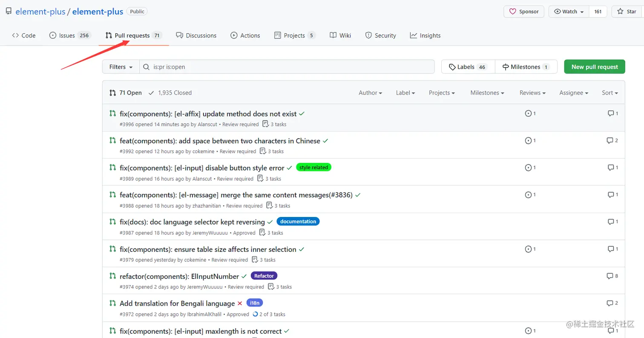Viewport: 644px width, 338px height.
Task: Open the Watch dropdown
Action: (x=569, y=12)
